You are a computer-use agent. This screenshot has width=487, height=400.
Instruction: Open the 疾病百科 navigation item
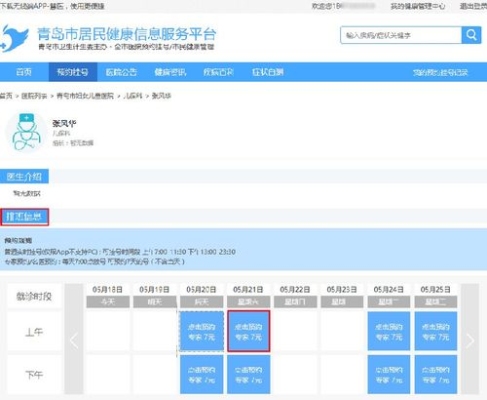(219, 72)
